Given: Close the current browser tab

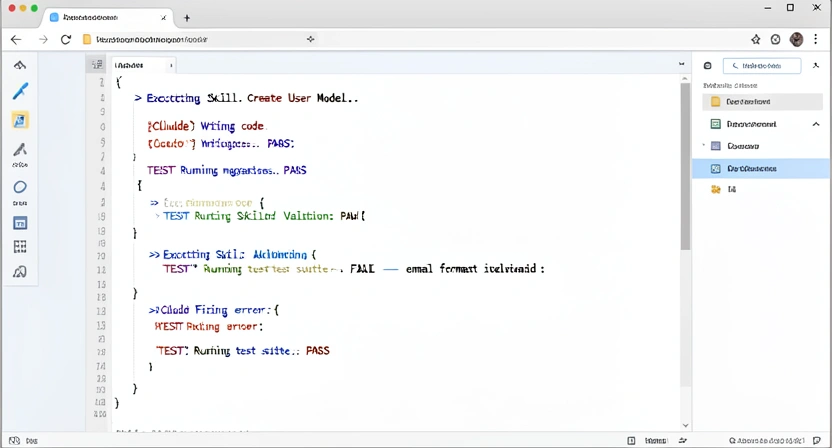Looking at the screenshot, I should (163, 18).
